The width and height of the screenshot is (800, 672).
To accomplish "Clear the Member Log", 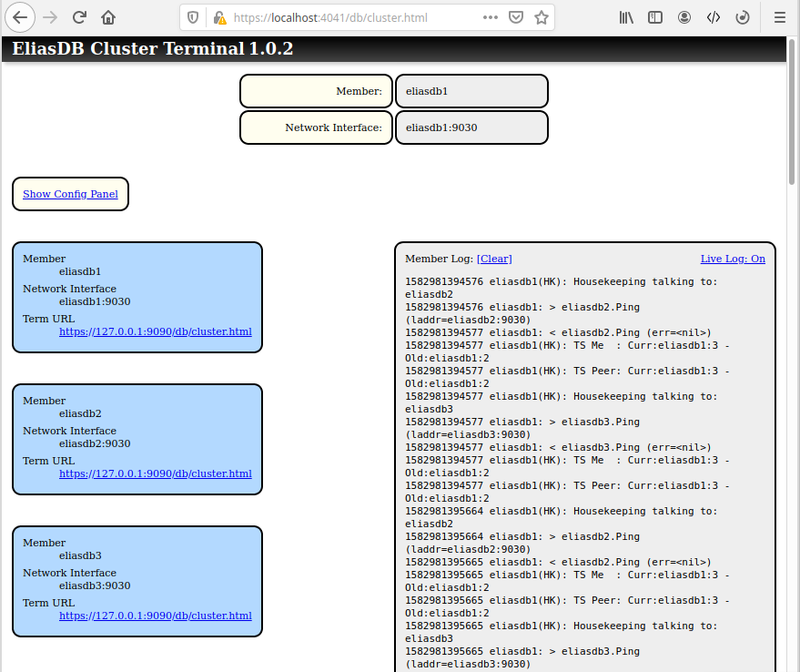I will point(494,259).
